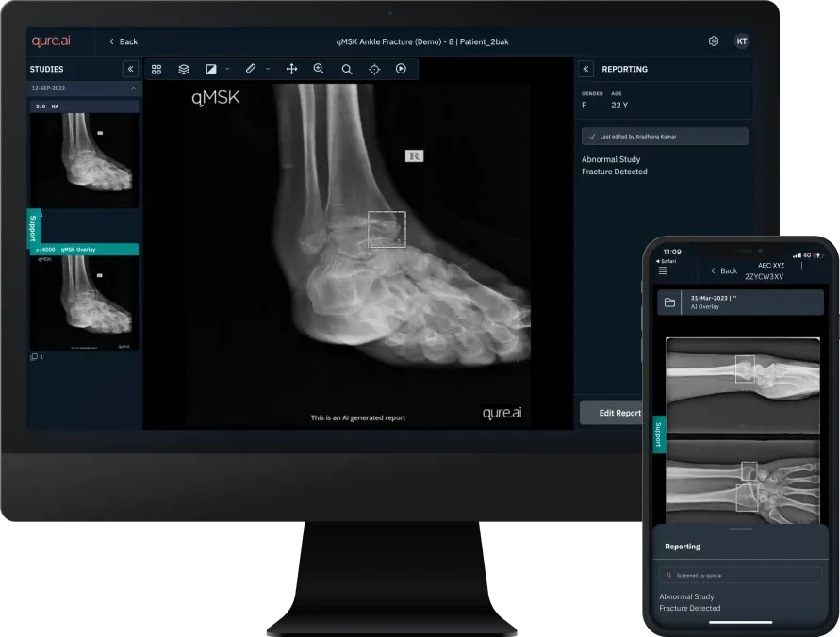Image resolution: width=840 pixels, height=637 pixels.
Task: Click the patient age value 22 Y
Action: click(619, 106)
